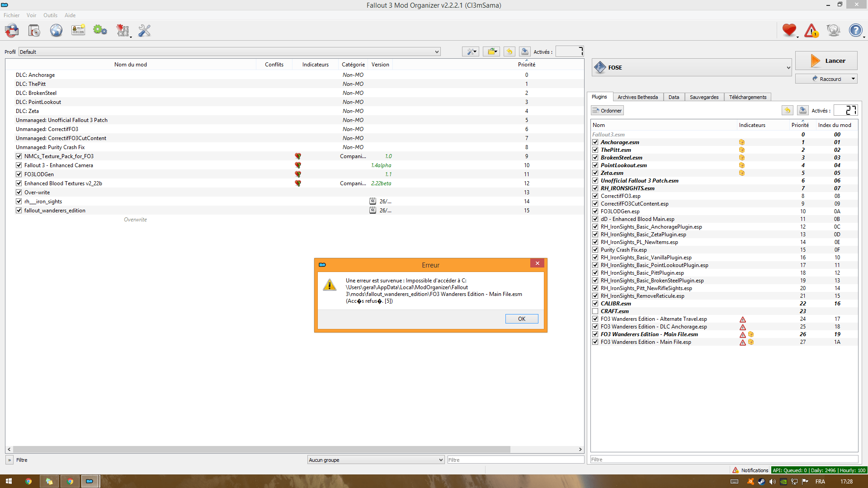Switch to the Sauvegardes tab
The height and width of the screenshot is (488, 868).
(x=704, y=97)
